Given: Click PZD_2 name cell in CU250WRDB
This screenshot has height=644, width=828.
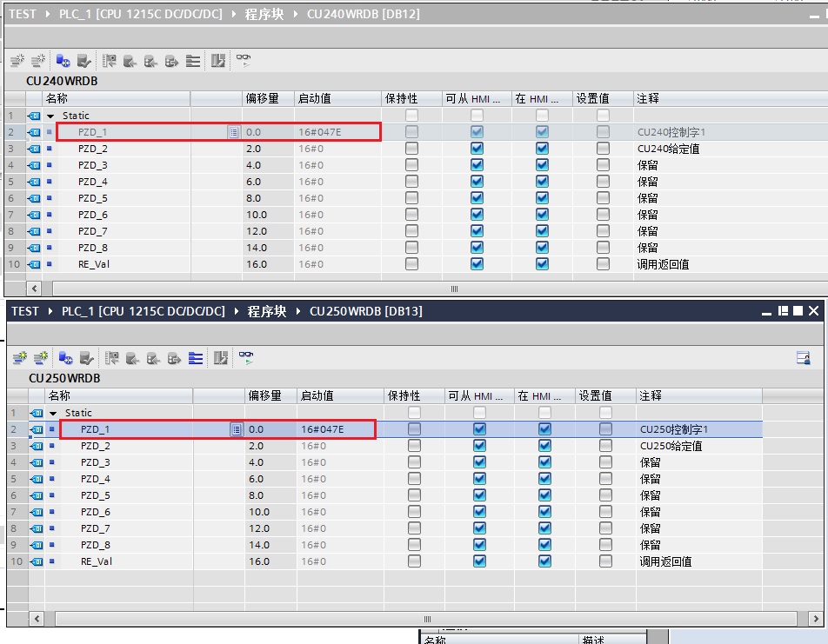Looking at the screenshot, I should 96,446.
